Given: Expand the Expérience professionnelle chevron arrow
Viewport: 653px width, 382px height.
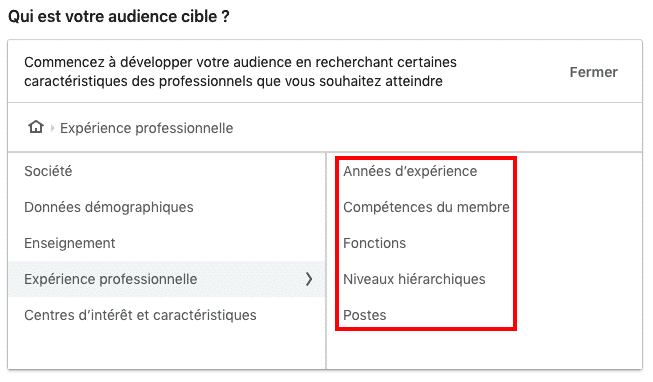Looking at the screenshot, I should point(309,279).
